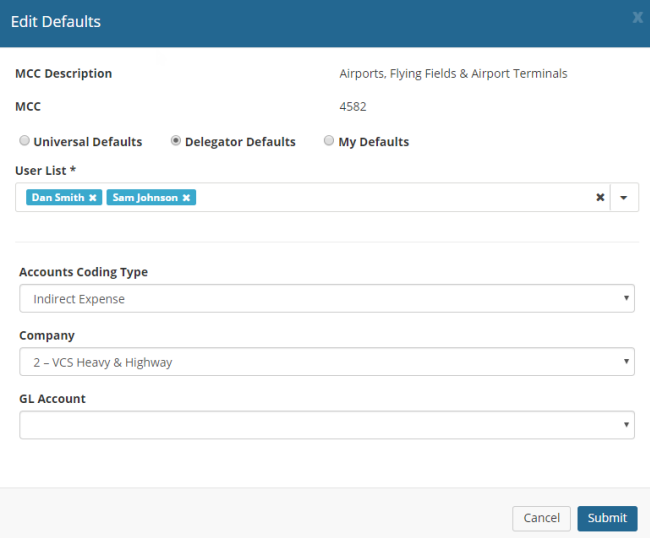Click the Cancel button

[541, 518]
